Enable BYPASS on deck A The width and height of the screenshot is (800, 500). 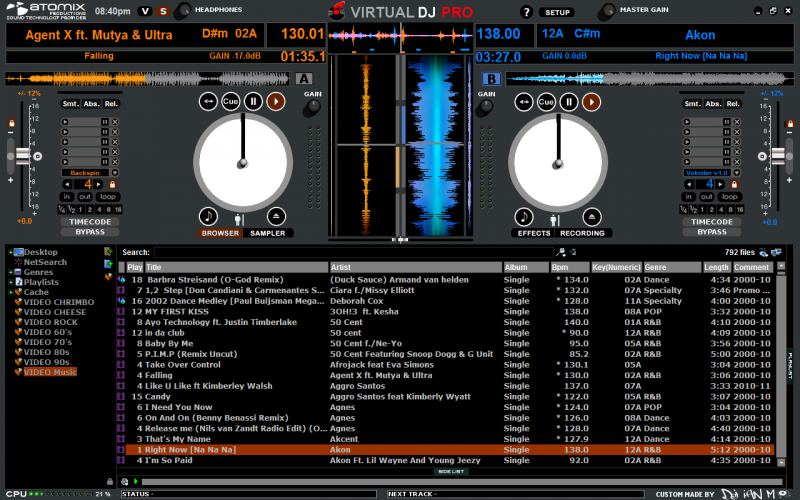click(90, 232)
